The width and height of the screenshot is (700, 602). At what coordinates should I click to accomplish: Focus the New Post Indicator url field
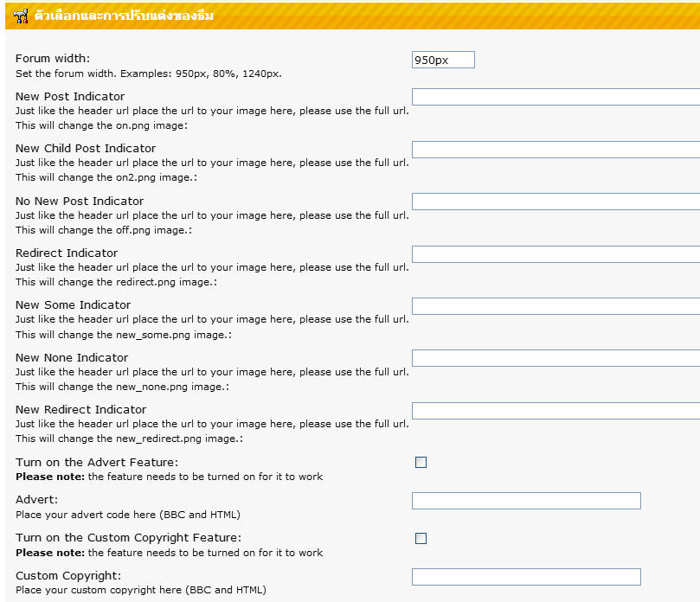[556, 97]
